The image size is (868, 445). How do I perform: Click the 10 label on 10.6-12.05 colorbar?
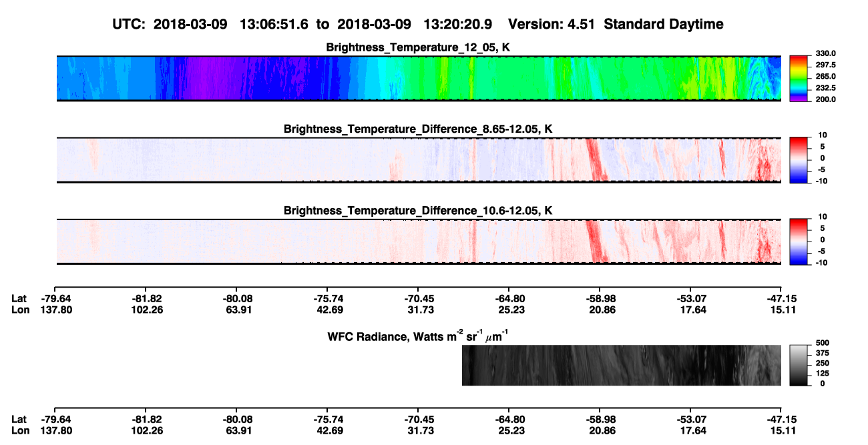pos(823,217)
